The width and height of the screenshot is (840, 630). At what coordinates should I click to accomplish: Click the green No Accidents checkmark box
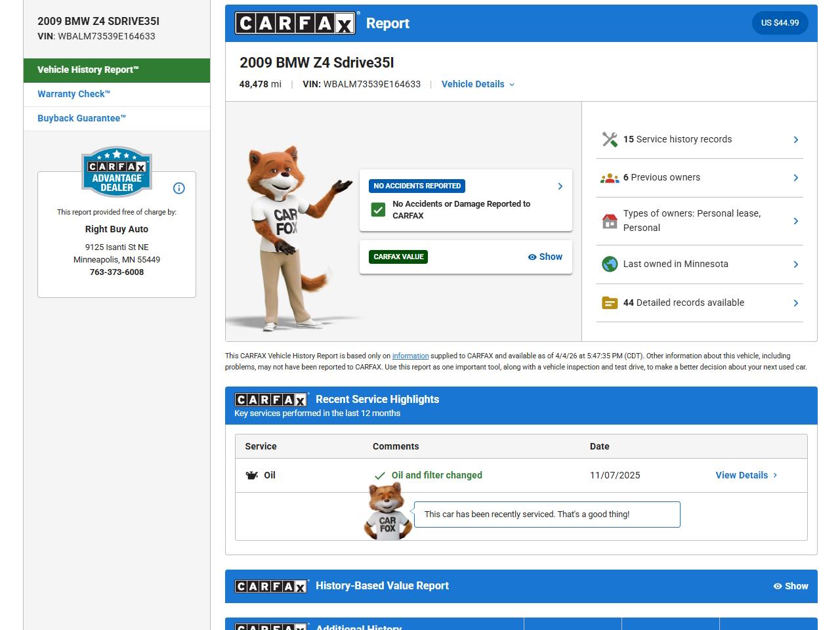(x=378, y=209)
